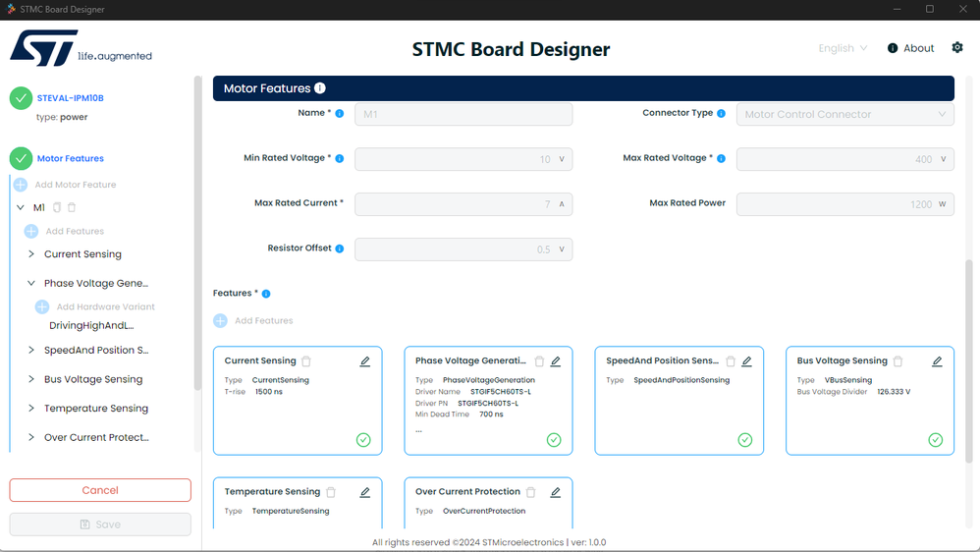
Task: Click info icon next to Resistor Offset
Action: click(x=340, y=248)
